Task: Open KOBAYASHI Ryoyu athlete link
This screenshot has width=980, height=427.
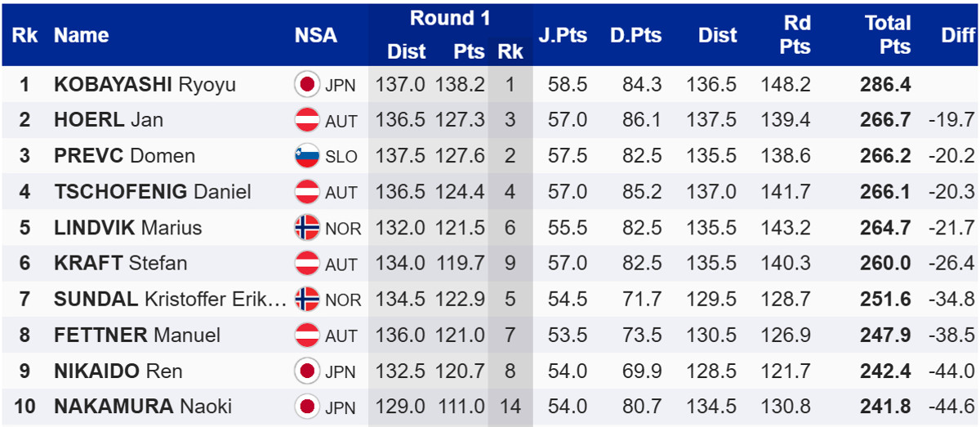Action: [x=143, y=84]
